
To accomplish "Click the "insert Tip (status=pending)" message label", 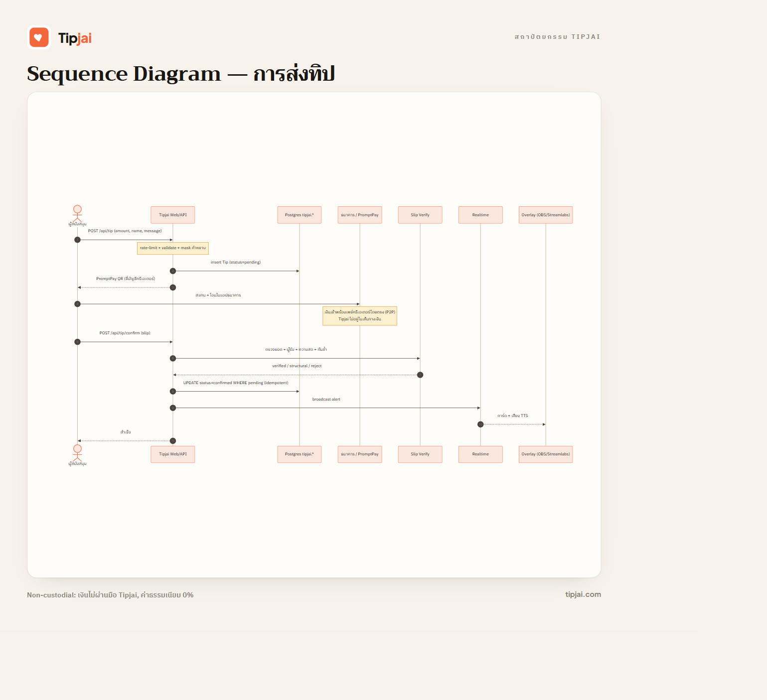I will (x=236, y=262).
